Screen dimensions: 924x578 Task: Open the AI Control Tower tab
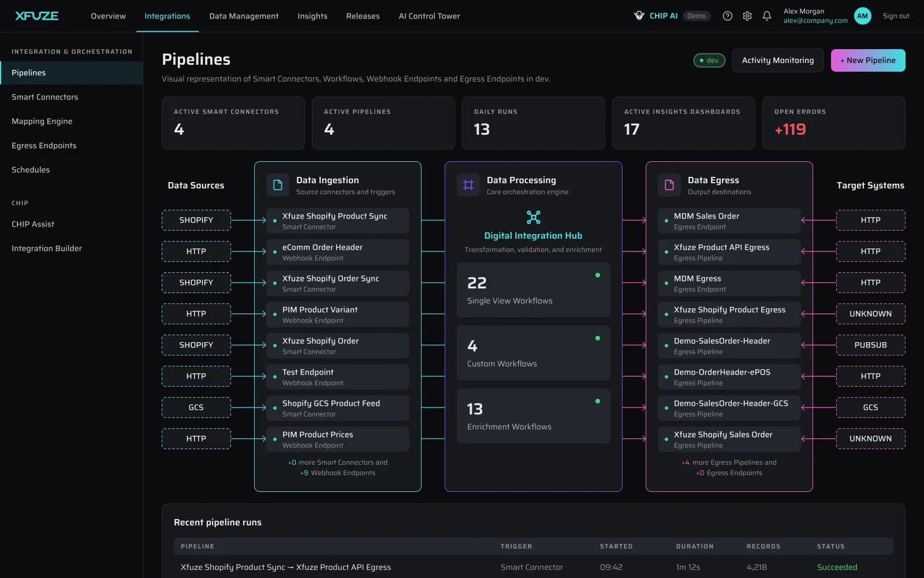tap(429, 16)
